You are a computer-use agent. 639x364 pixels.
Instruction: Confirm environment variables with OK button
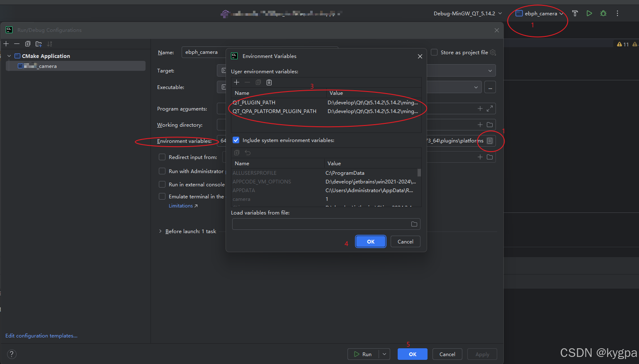[370, 241]
